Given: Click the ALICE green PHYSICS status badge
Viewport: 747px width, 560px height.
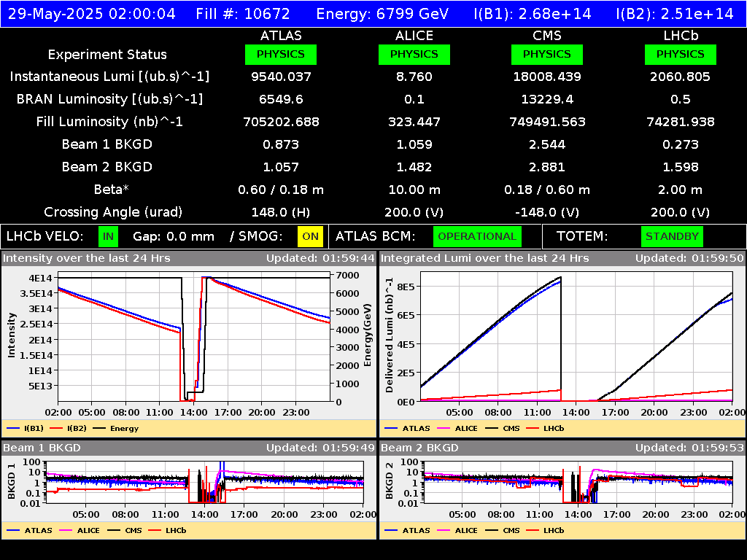Looking at the screenshot, I should coord(414,54).
